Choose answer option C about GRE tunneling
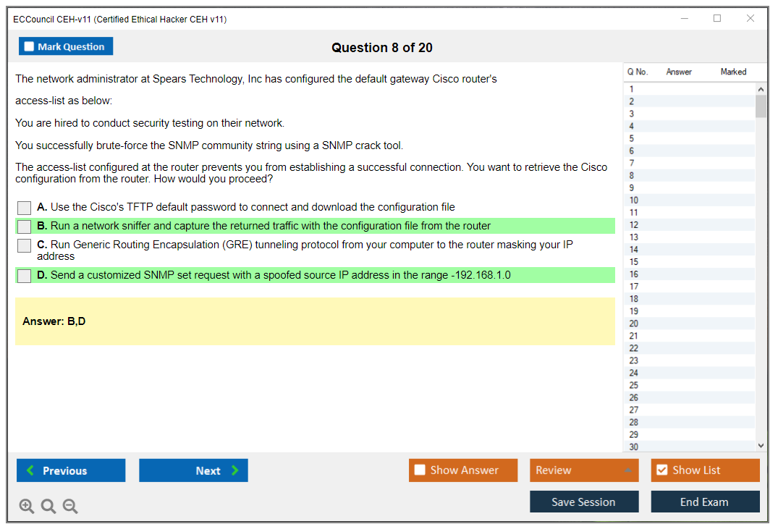This screenshot has width=778, height=532. 25,245
